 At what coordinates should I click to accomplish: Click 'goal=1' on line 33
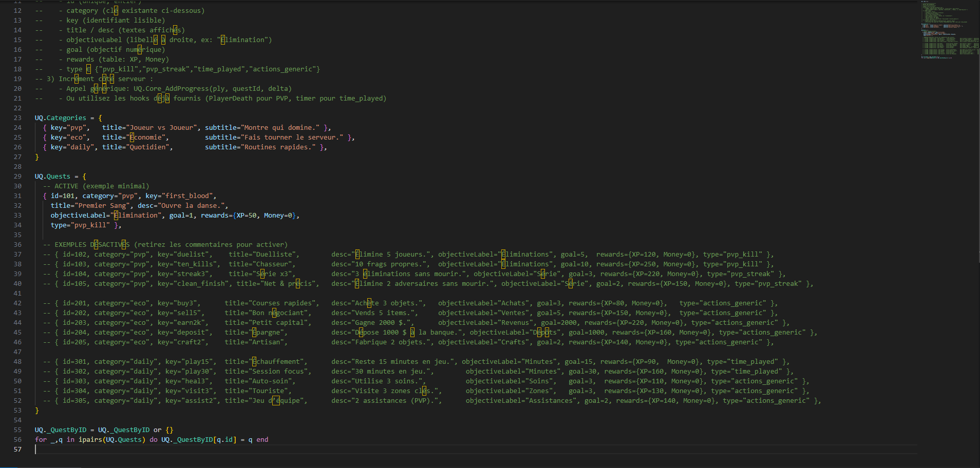coord(181,216)
